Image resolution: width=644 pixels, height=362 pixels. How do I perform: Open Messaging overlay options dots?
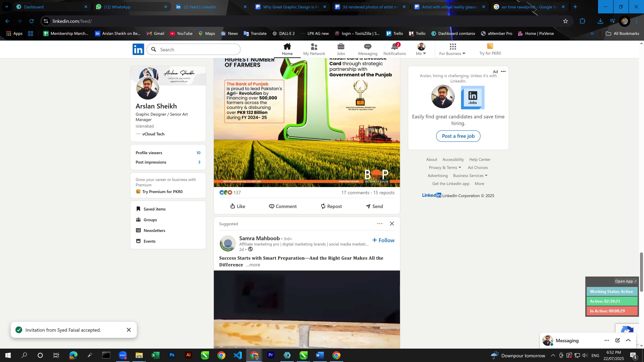[x=606, y=340]
